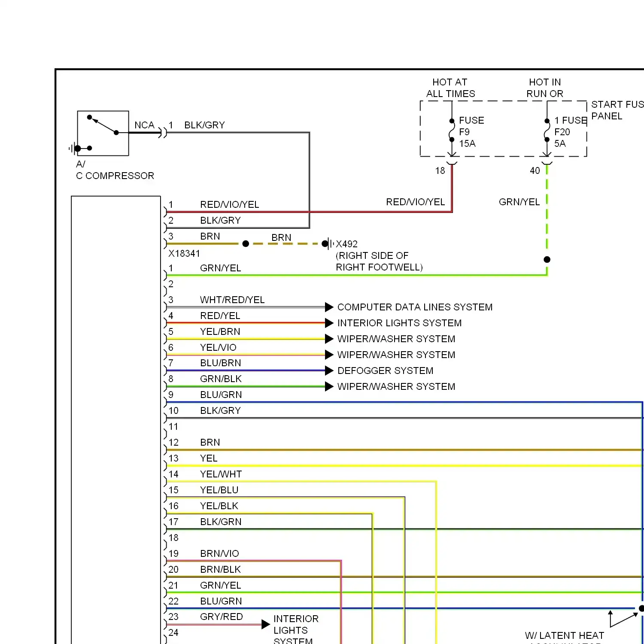The image size is (644, 644).
Task: Click RED/VIO/YEL label at upper connector pin 1
Action: tap(230, 204)
